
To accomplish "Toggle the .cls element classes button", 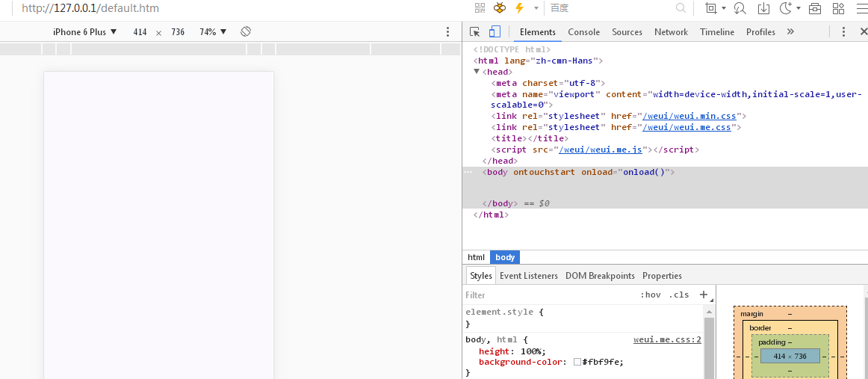I will pyautogui.click(x=679, y=295).
